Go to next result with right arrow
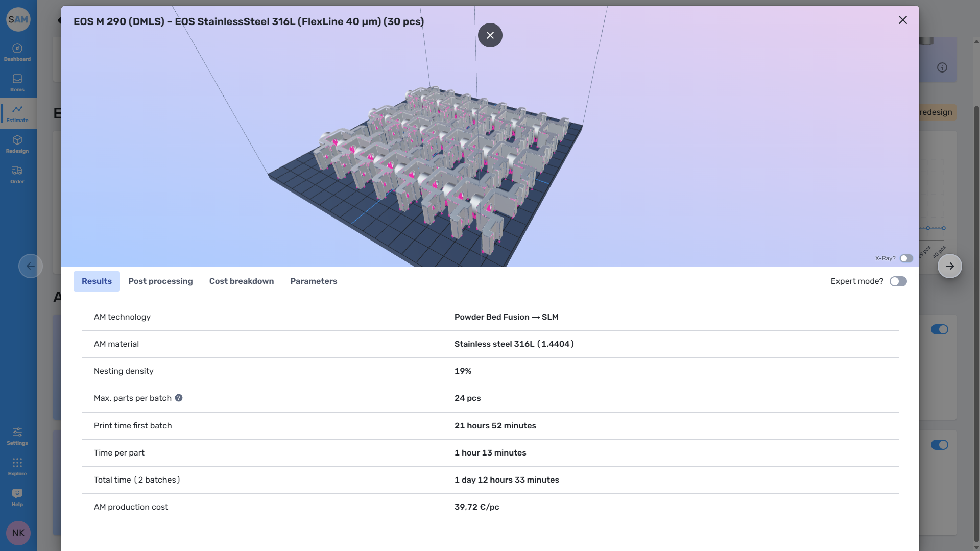Image resolution: width=980 pixels, height=551 pixels. 949,266
